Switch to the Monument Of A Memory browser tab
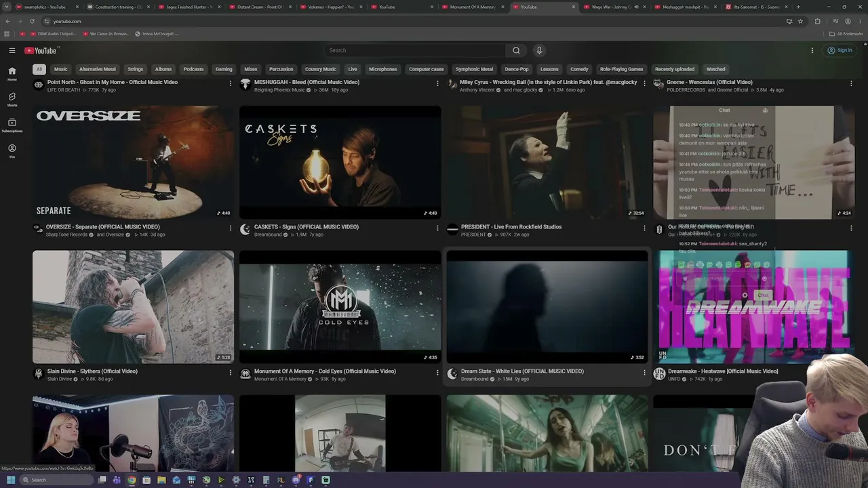This screenshot has width=868, height=488. 473,7
